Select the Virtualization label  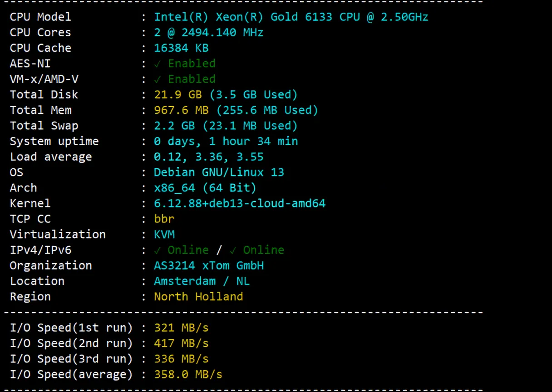coord(58,235)
